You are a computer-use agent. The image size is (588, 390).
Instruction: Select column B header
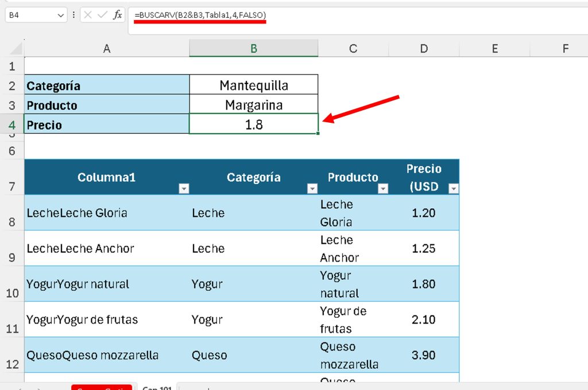(x=254, y=48)
